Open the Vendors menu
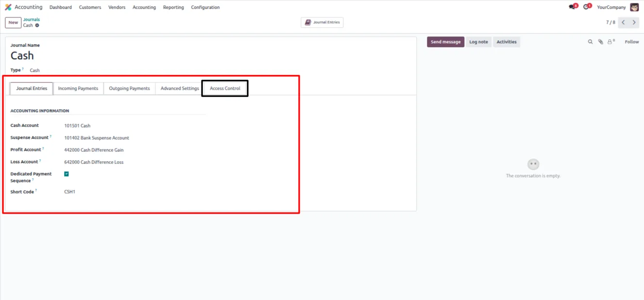644x300 pixels. [x=117, y=7]
